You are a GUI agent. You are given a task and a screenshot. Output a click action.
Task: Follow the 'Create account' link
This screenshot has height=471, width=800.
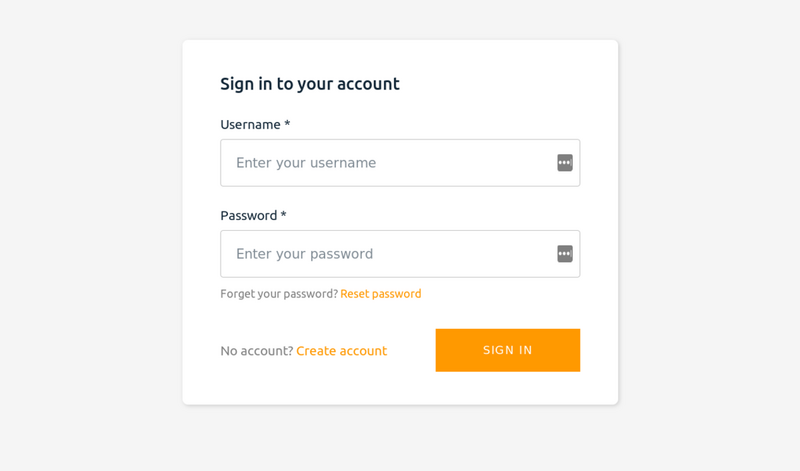(341, 351)
